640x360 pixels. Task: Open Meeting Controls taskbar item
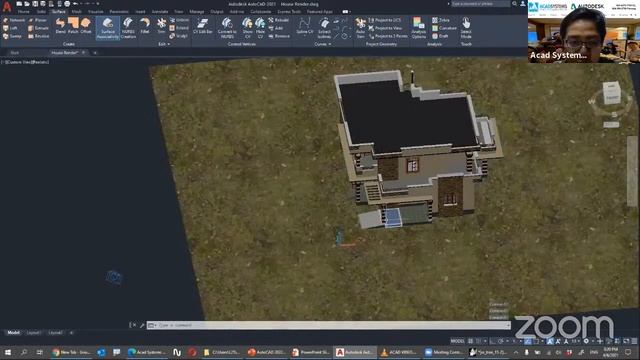coord(444,352)
